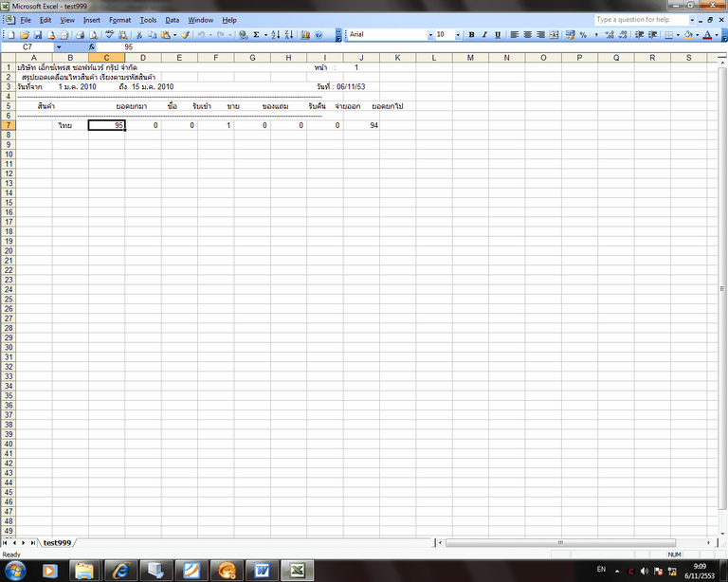
Task: Open the Insert menu
Action: pyautogui.click(x=91, y=20)
